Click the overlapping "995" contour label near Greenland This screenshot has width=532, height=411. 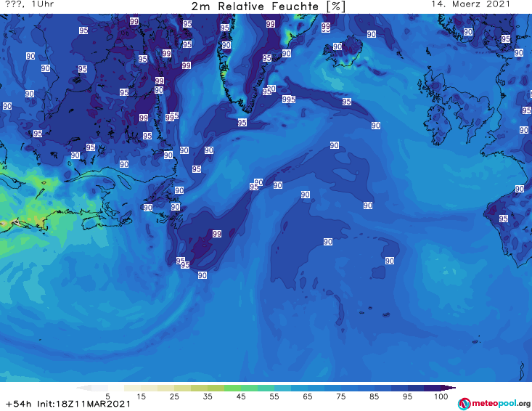click(289, 99)
